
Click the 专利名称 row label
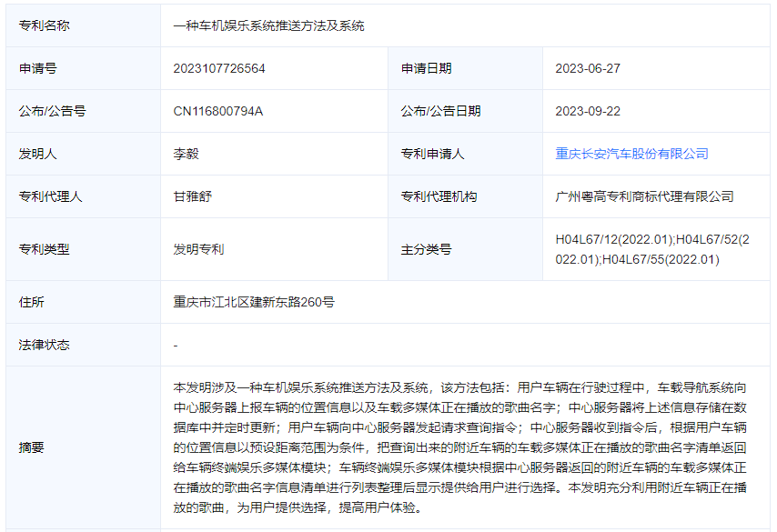pyautogui.click(x=44, y=25)
